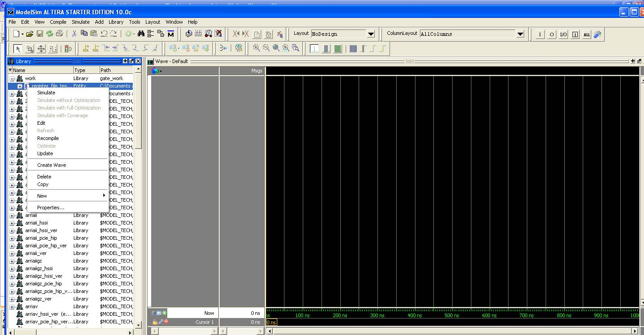Expand the arriav library node

(x=12, y=306)
